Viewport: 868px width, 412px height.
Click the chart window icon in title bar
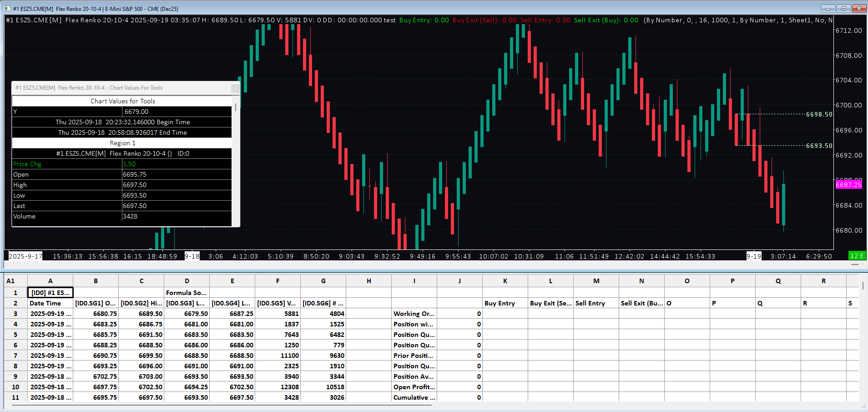[x=7, y=9]
